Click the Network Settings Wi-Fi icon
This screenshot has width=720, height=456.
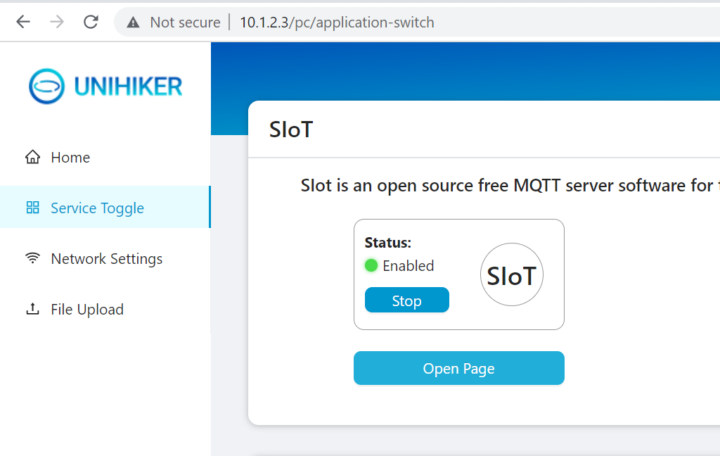pyautogui.click(x=33, y=258)
